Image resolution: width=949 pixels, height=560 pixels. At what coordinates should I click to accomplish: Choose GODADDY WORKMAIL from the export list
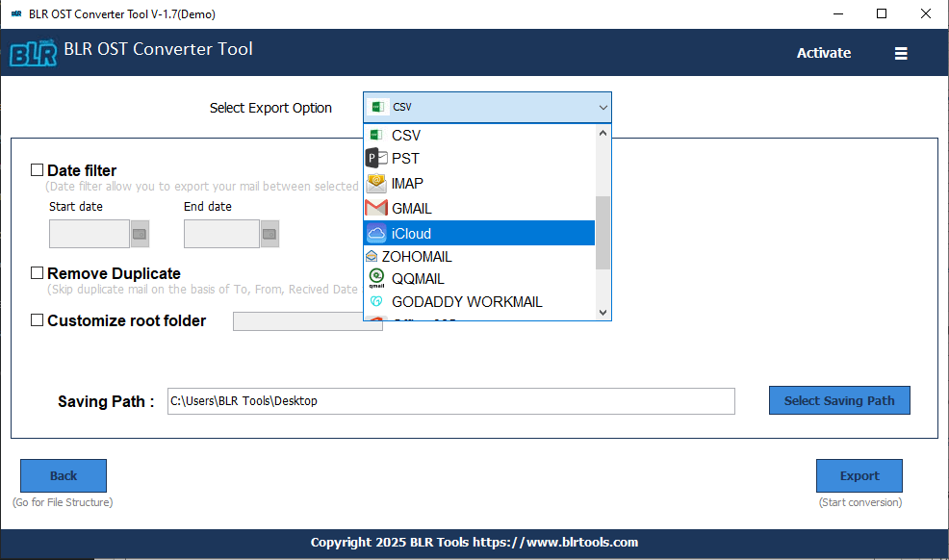tap(479, 301)
